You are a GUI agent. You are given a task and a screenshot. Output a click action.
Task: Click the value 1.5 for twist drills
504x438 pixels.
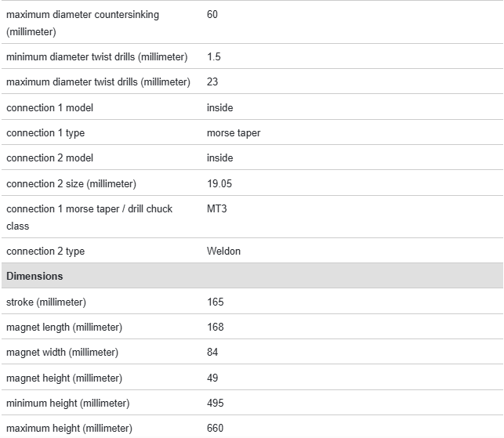214,57
